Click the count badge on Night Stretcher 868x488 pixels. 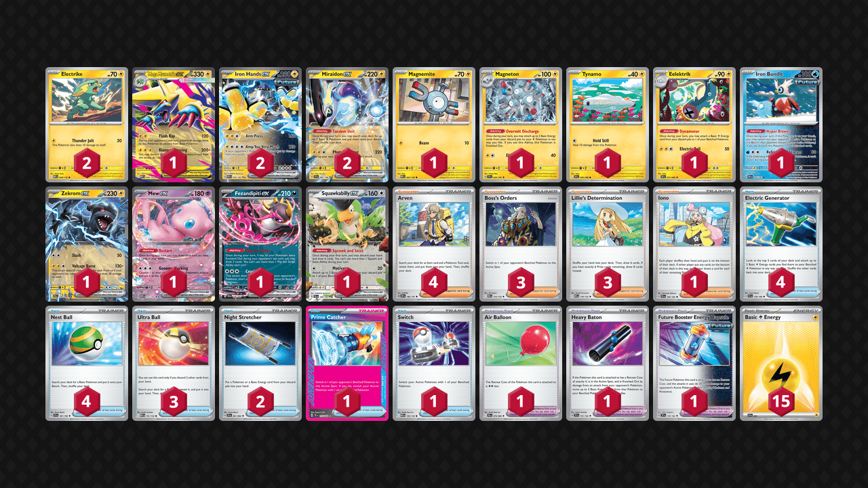260,402
